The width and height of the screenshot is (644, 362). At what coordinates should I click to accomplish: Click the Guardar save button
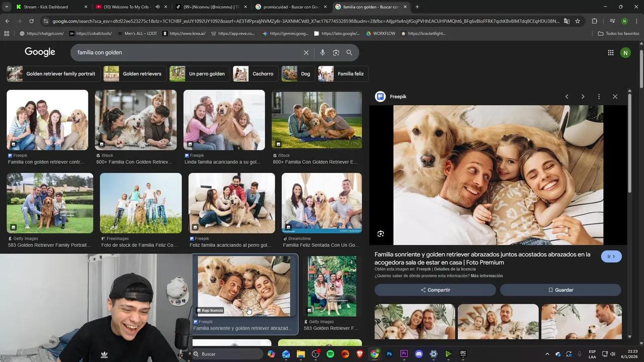click(x=560, y=290)
